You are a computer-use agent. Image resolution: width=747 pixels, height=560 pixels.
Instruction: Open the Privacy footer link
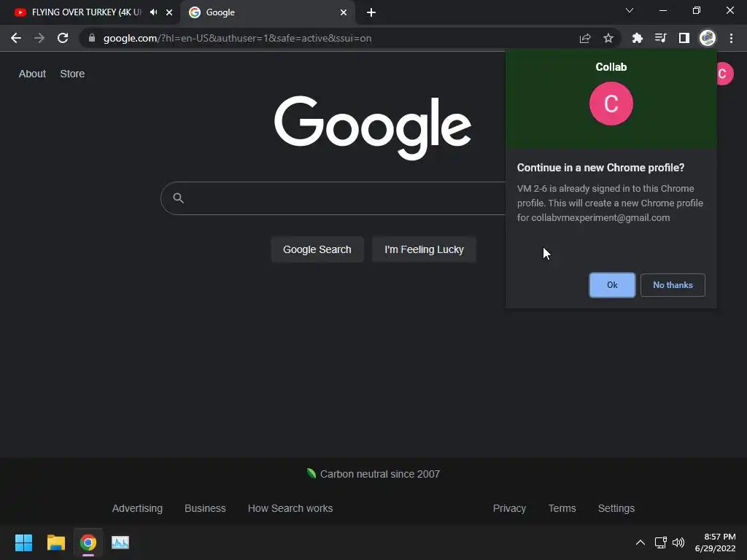(509, 508)
